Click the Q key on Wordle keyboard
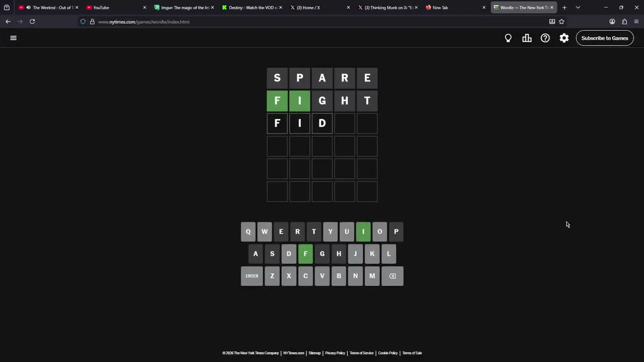Screen dimensions: 644x362 [248, 232]
